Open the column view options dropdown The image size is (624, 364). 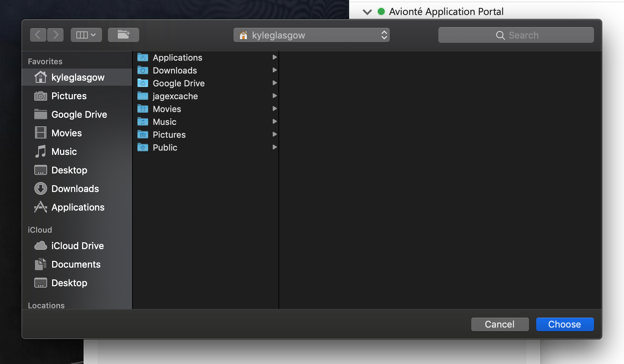(86, 35)
